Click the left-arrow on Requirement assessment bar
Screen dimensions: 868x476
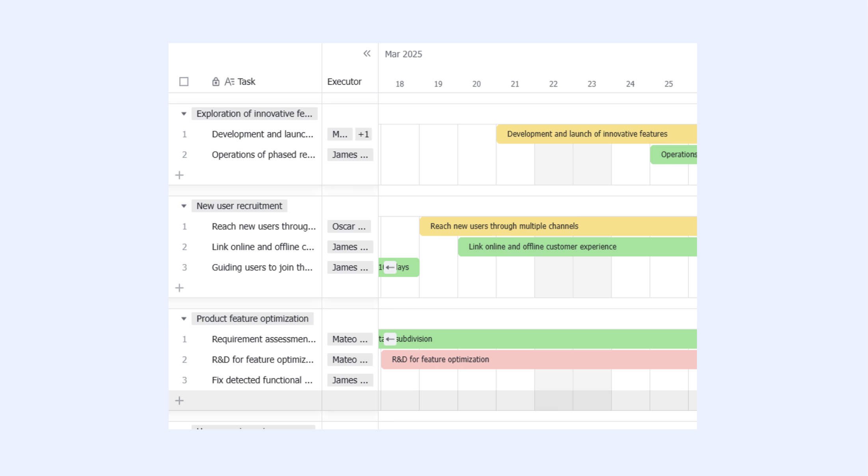coord(390,339)
